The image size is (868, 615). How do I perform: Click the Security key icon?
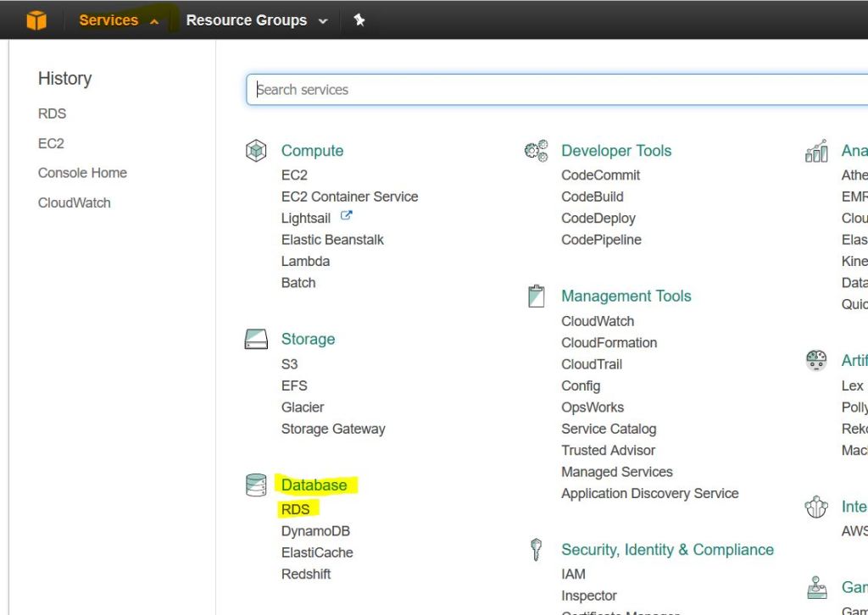pos(536,550)
